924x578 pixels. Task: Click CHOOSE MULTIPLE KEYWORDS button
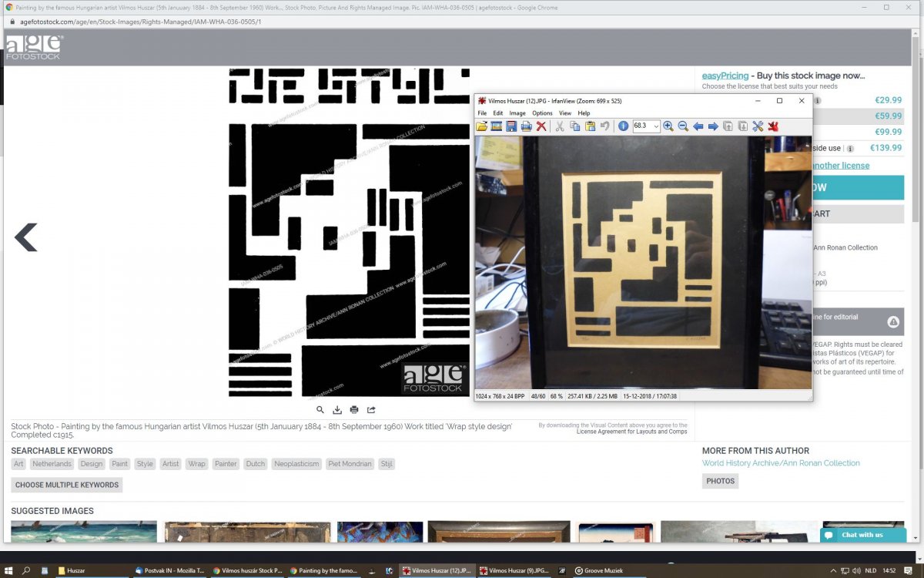tap(67, 485)
